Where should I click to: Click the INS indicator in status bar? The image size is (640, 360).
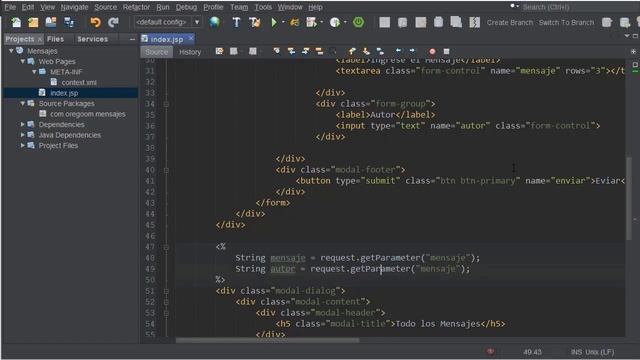point(576,352)
